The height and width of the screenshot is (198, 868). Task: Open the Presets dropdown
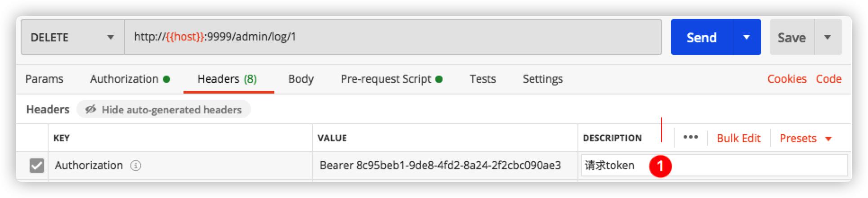[805, 138]
